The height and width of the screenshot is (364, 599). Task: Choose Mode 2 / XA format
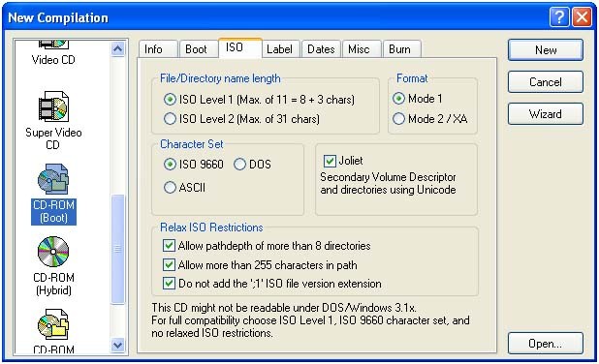pos(398,119)
